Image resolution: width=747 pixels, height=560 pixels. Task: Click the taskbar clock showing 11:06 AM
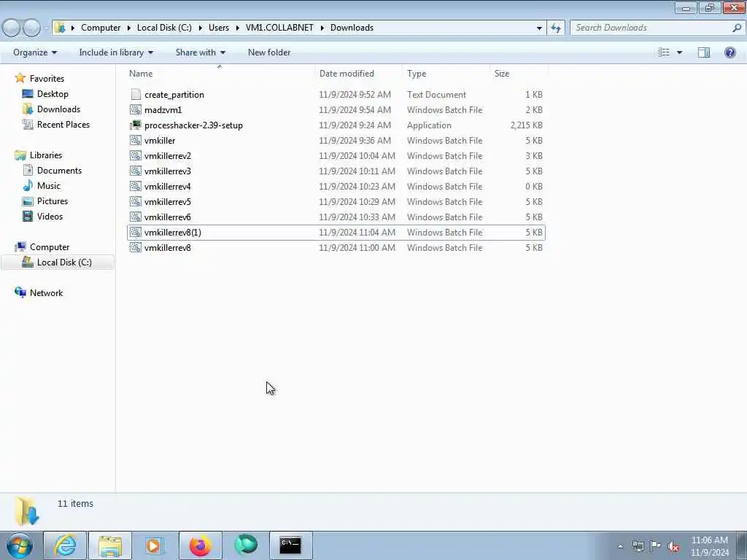click(x=709, y=546)
